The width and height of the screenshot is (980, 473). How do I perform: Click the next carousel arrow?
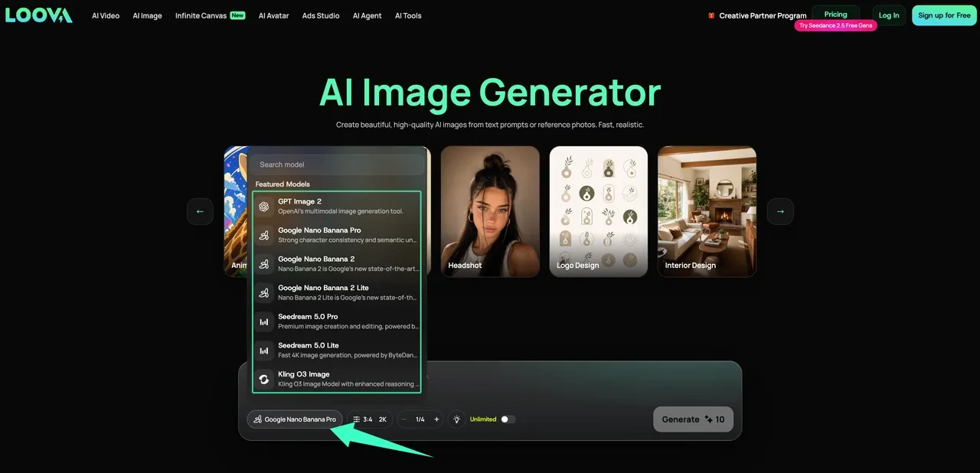pos(780,211)
